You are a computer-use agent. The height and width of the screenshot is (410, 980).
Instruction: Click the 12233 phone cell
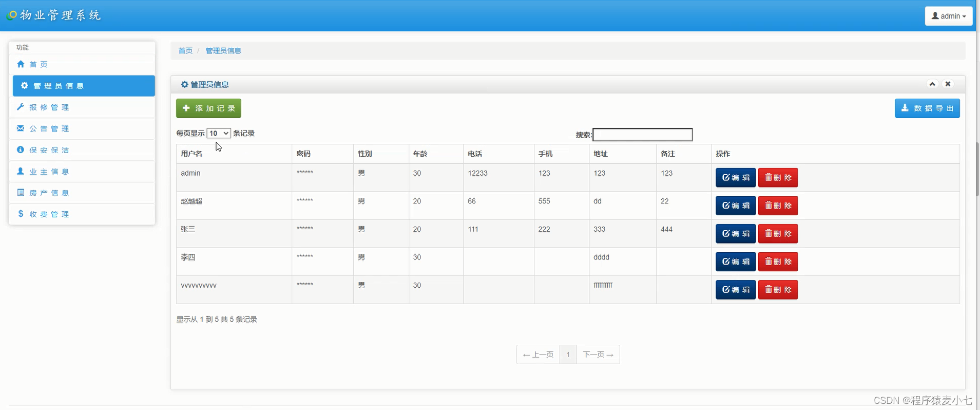click(498, 178)
